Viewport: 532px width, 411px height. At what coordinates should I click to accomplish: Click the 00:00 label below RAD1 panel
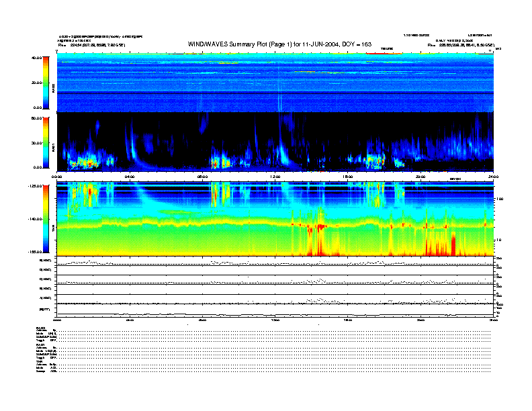point(58,176)
